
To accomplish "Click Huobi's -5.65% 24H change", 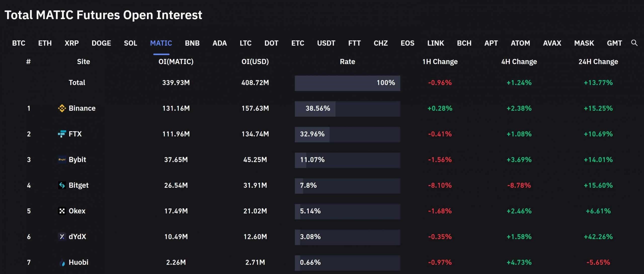I will 598,262.
